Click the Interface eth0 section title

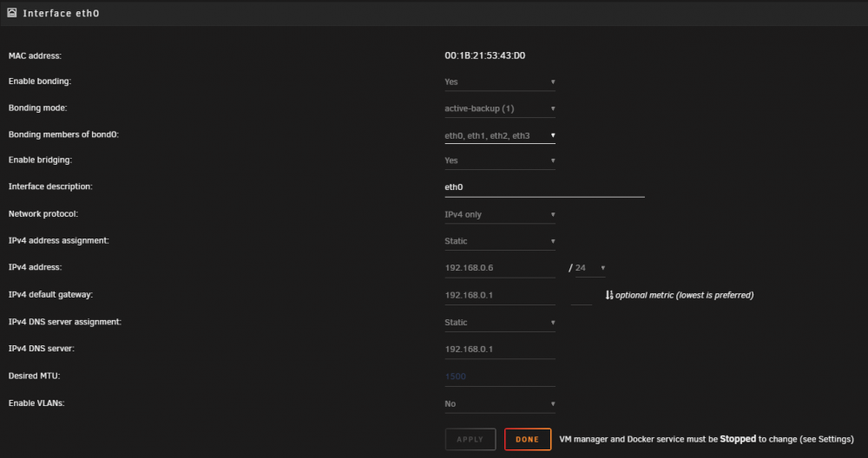[61, 13]
